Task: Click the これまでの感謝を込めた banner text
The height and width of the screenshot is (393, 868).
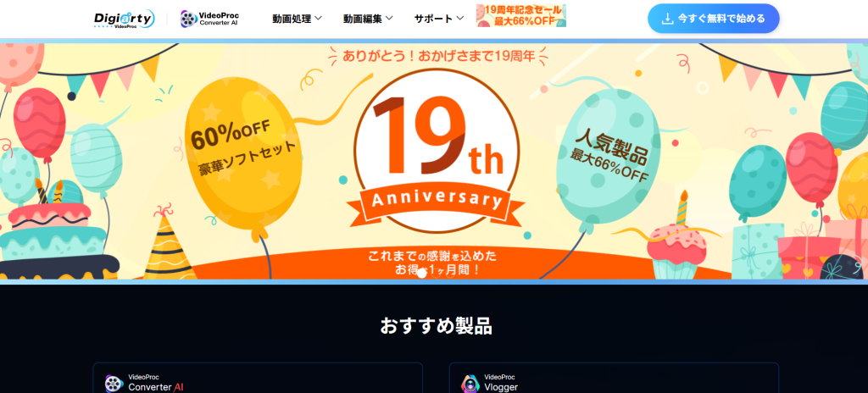Action: (x=432, y=257)
